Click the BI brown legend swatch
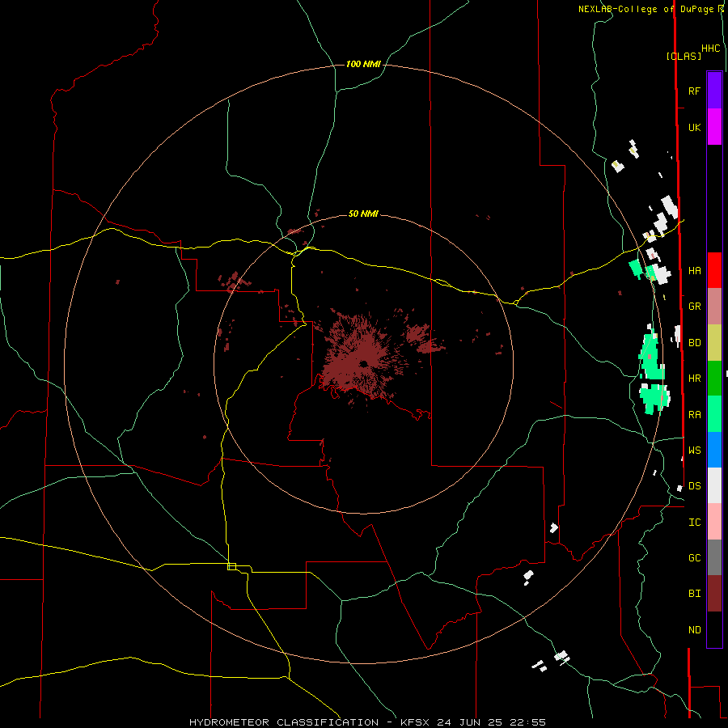The image size is (728, 728). (x=714, y=594)
